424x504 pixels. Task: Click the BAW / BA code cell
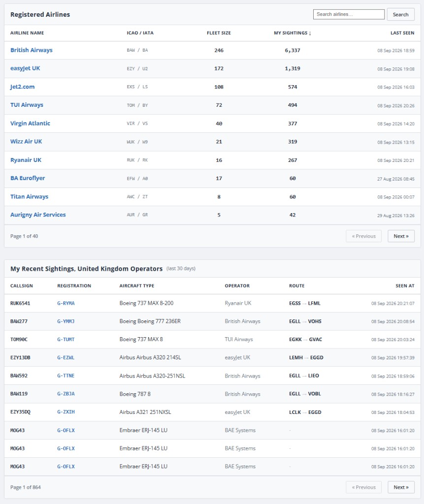[137, 51]
